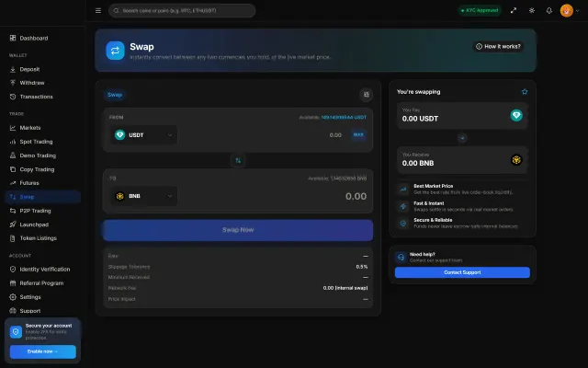The height and width of the screenshot is (368, 588).
Task: Click the fullscreen expand icon in header
Action: 514,10
